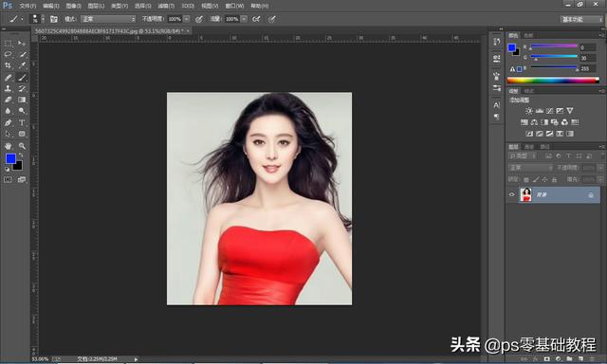This screenshot has height=364, width=607.
Task: Switch to the 色板 tab
Action: coord(528,35)
